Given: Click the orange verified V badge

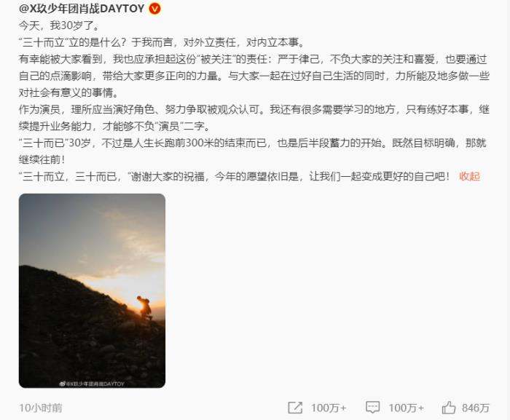Looking at the screenshot, I should point(154,9).
